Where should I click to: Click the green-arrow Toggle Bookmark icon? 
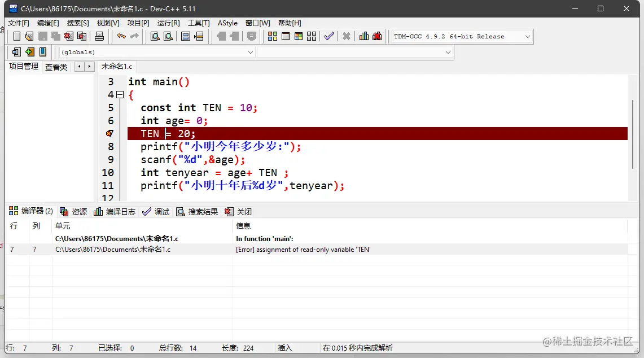click(29, 52)
